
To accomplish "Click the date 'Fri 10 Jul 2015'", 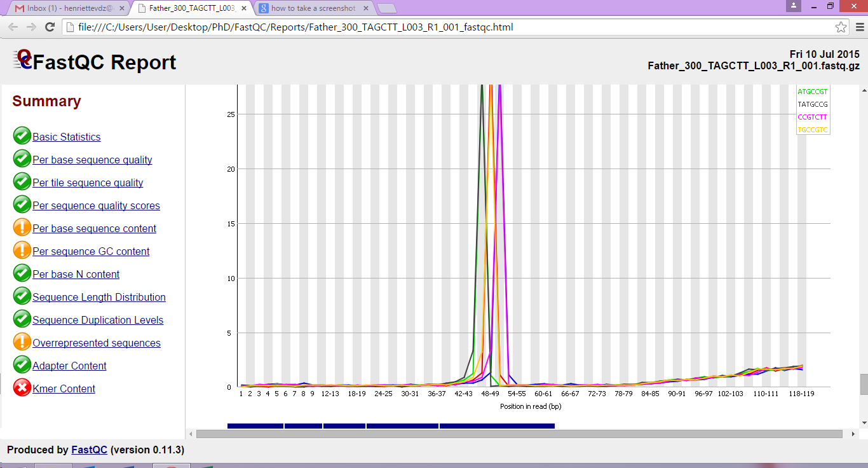I will [825, 54].
